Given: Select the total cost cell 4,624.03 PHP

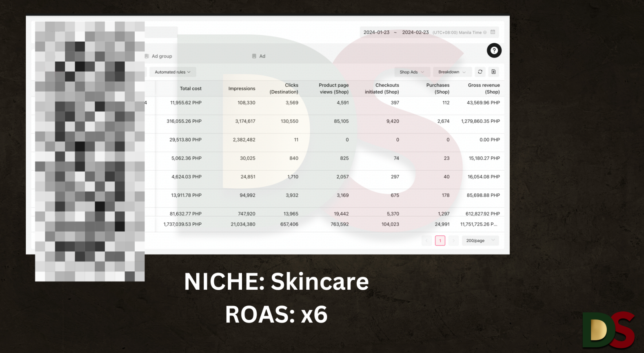Looking at the screenshot, I should (187, 176).
